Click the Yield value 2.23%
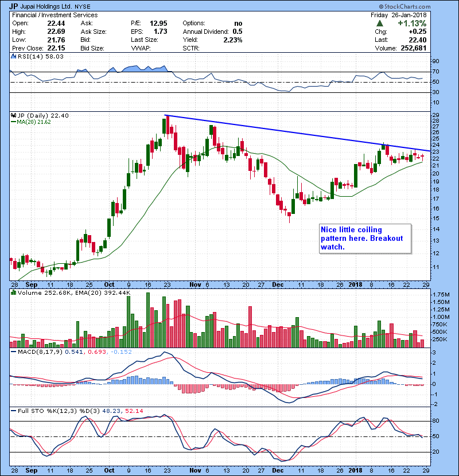The height and width of the screenshot is (476, 459). [233, 40]
